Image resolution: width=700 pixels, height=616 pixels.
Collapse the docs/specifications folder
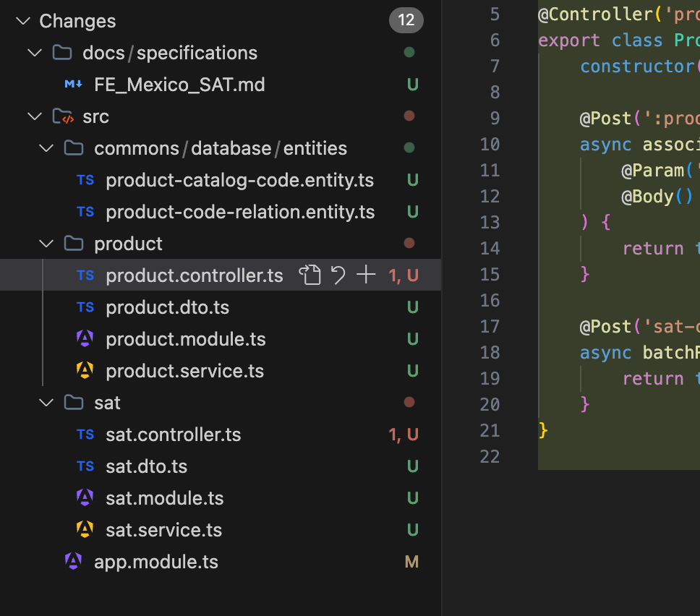(x=35, y=53)
